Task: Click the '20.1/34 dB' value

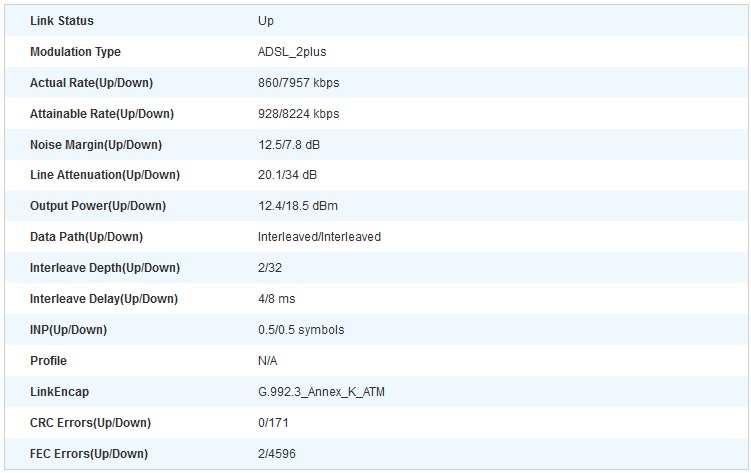Action: 287,175
